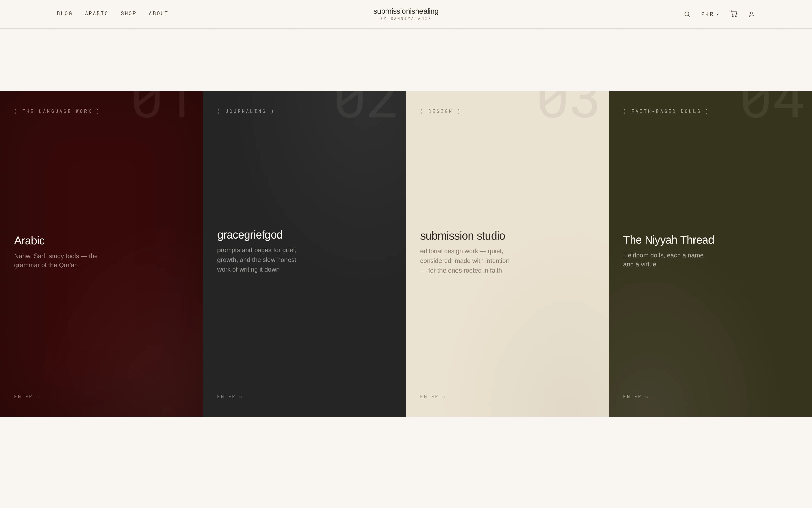Click the 'Heirloom dolls, each a name' description

click(x=663, y=260)
